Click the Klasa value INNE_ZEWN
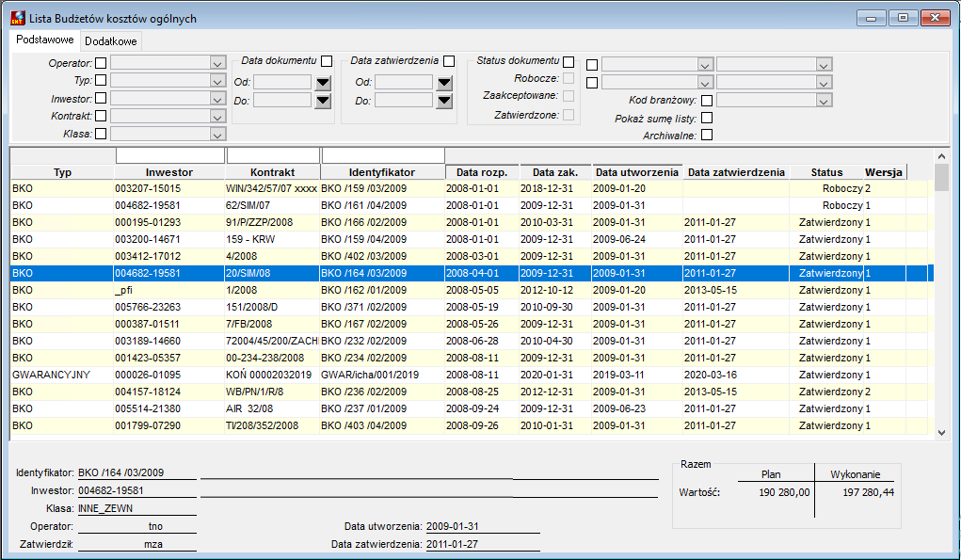Screen dimensions: 961x560 pos(105,508)
